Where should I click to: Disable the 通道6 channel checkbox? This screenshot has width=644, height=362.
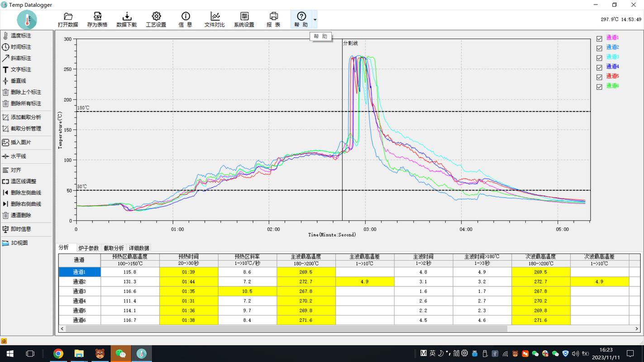(599, 87)
